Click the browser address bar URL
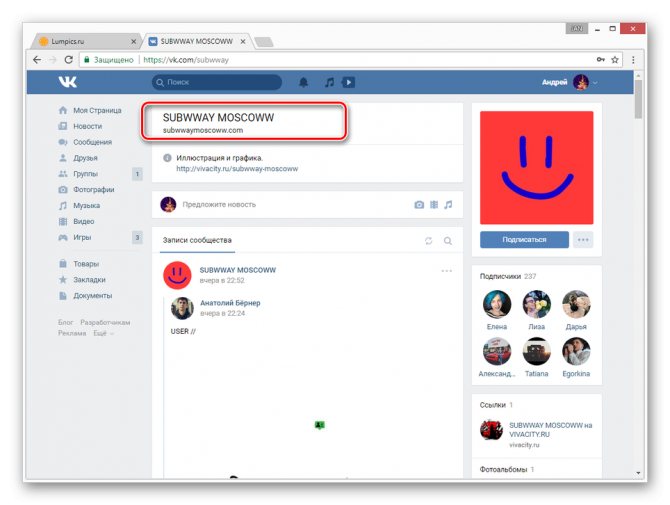Screen dimensions: 670x505 click(186, 60)
